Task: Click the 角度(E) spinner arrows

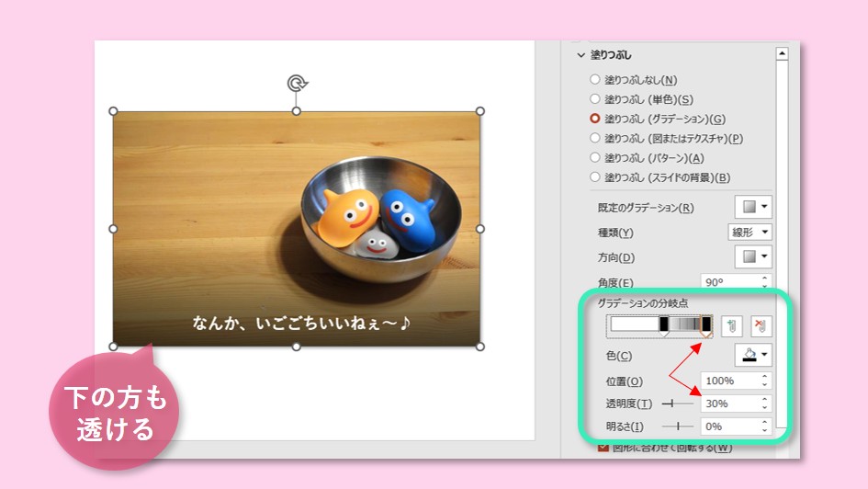Action: coord(764,282)
